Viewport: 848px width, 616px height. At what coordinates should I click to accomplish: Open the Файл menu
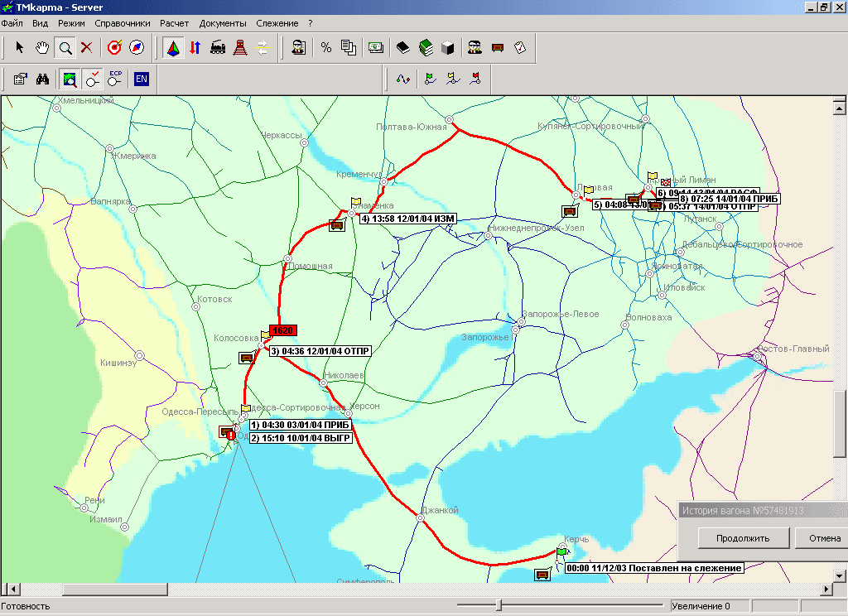[x=12, y=23]
